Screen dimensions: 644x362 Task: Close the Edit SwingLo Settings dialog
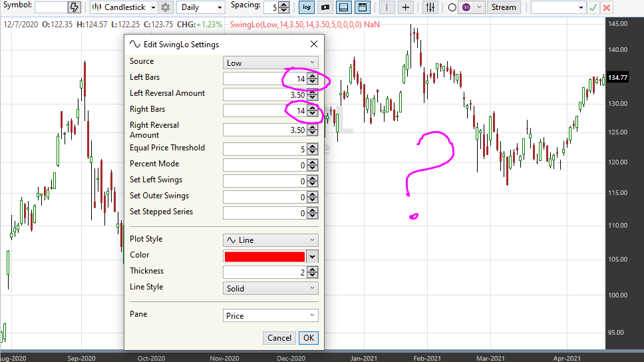(314, 45)
